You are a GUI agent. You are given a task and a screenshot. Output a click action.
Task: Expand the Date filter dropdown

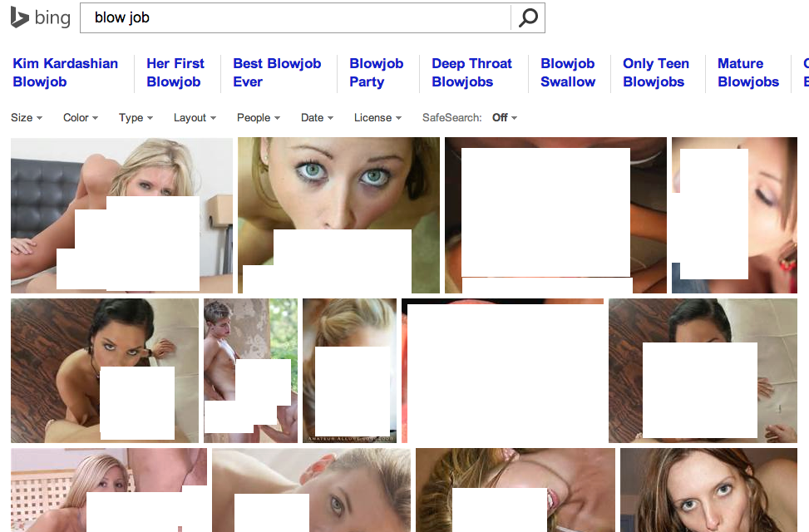pyautogui.click(x=317, y=118)
